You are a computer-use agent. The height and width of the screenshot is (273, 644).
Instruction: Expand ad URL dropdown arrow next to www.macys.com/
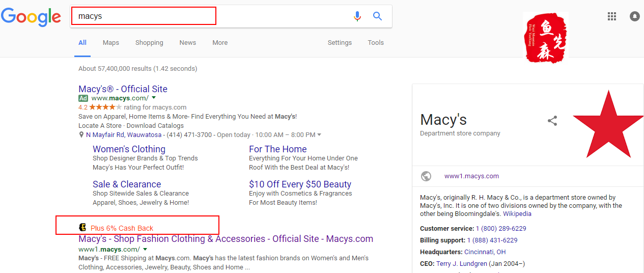tap(154, 98)
